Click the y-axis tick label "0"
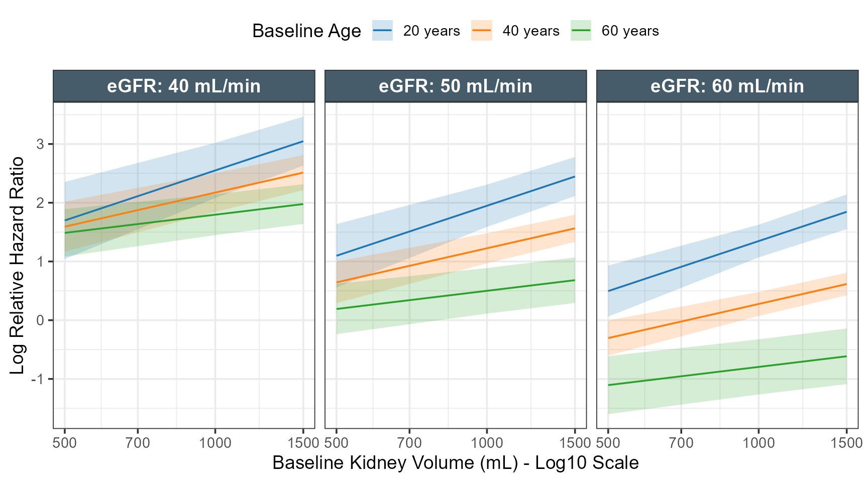The width and height of the screenshot is (868, 482). pos(40,320)
